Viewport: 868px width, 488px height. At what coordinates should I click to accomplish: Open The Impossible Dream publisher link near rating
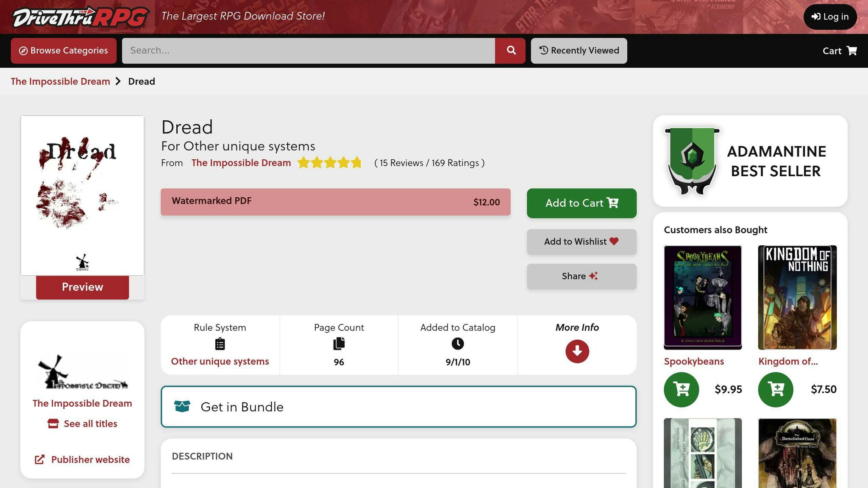(241, 163)
